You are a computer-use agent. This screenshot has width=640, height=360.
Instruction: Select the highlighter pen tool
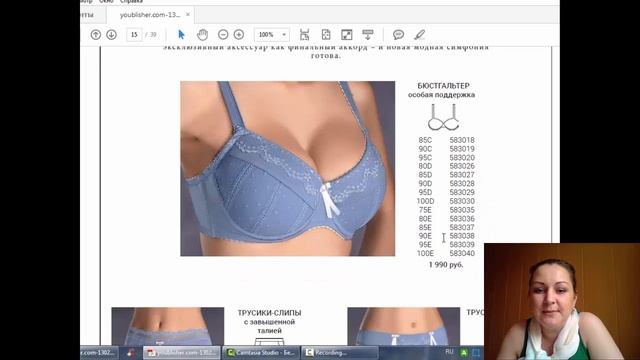tap(420, 35)
